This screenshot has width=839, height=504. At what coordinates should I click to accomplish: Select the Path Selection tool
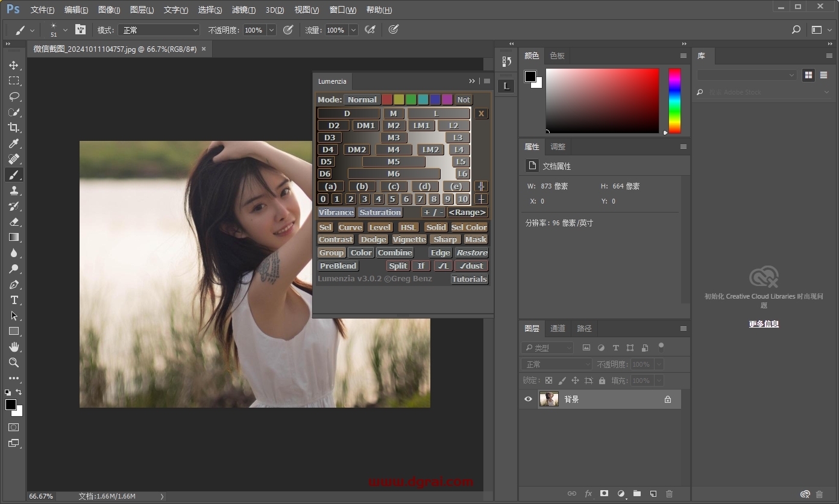(x=14, y=316)
